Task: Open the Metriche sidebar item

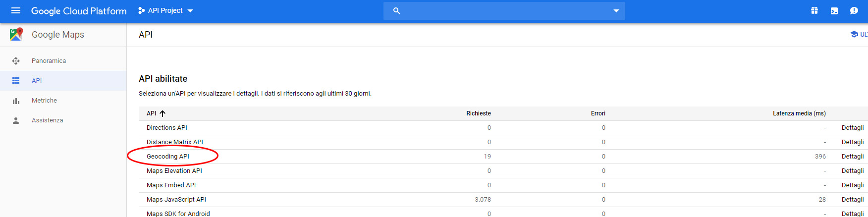Action: tap(63, 101)
